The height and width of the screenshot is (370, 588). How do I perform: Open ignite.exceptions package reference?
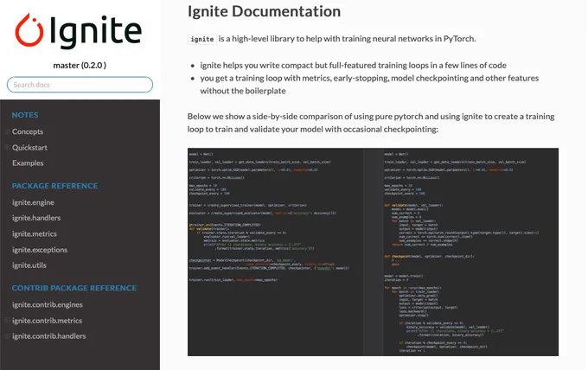click(40, 250)
